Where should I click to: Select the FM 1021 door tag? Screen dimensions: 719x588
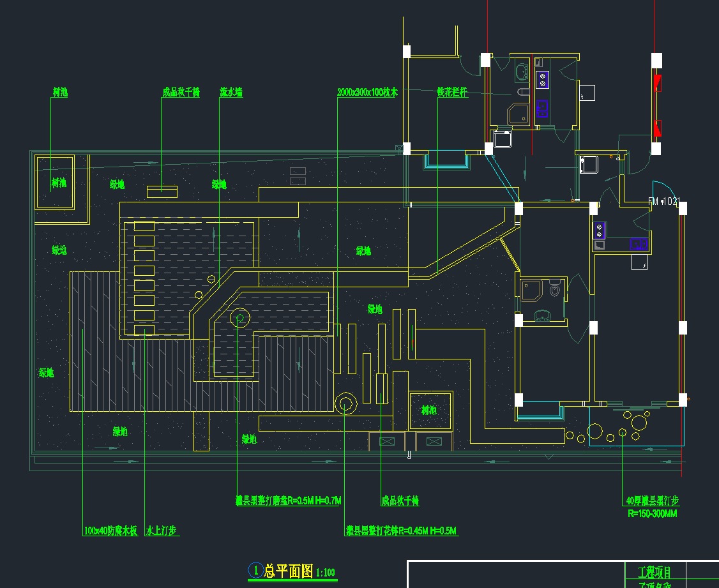(664, 202)
